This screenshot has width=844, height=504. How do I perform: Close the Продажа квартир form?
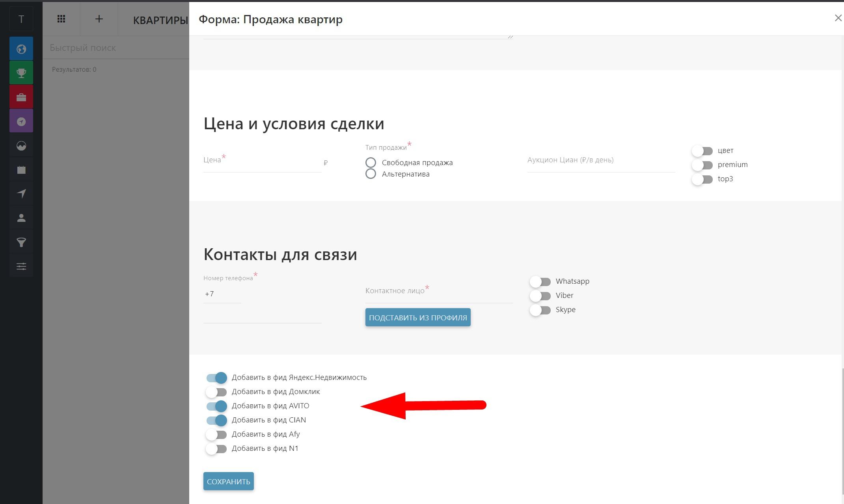pos(838,18)
